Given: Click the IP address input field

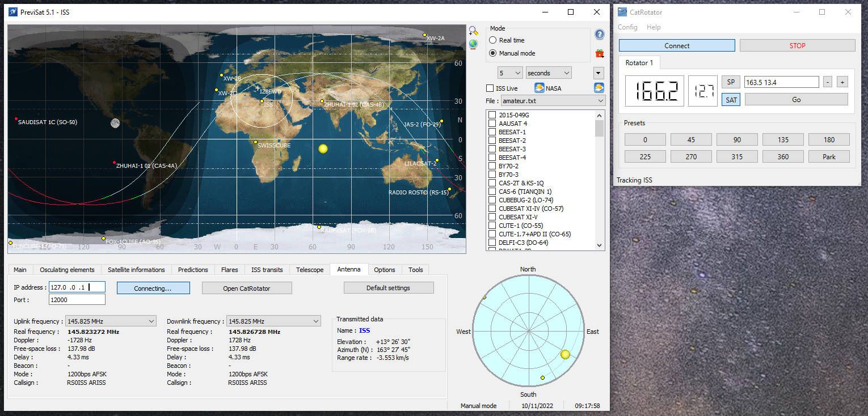Looking at the screenshot, I should click(77, 287).
